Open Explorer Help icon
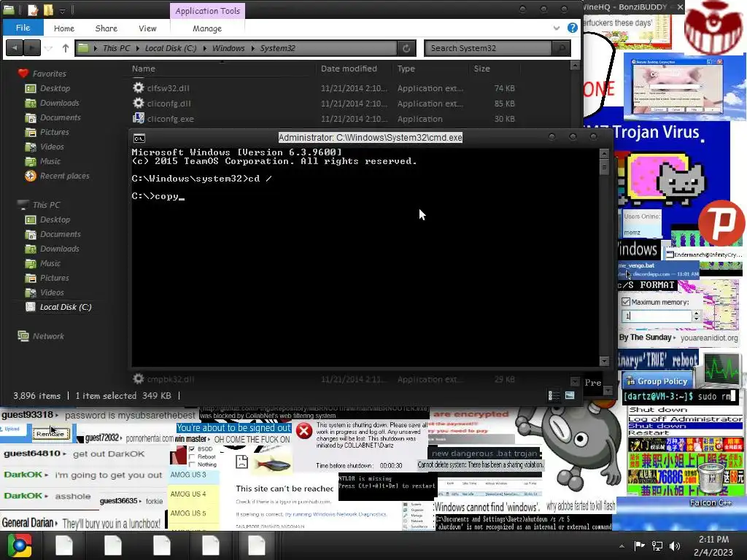This screenshot has width=747, height=560. click(x=572, y=28)
